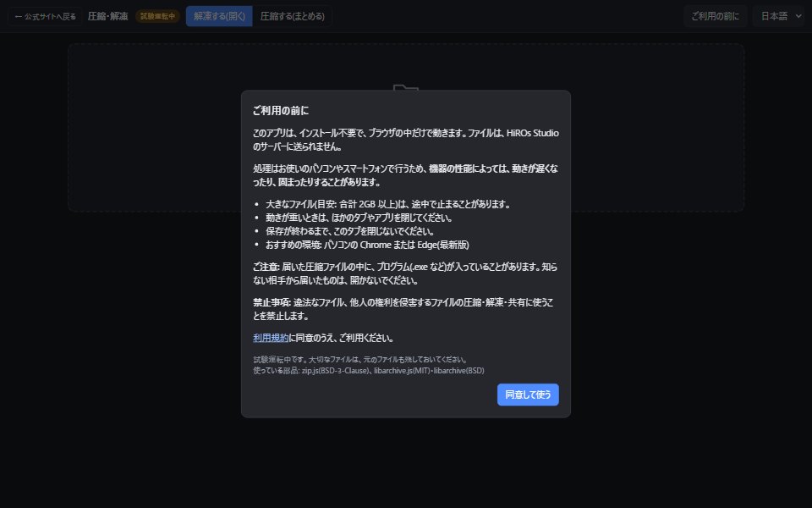Click the dialog heading ご利用の前に
Image resolution: width=812 pixels, height=508 pixels.
coord(281,110)
